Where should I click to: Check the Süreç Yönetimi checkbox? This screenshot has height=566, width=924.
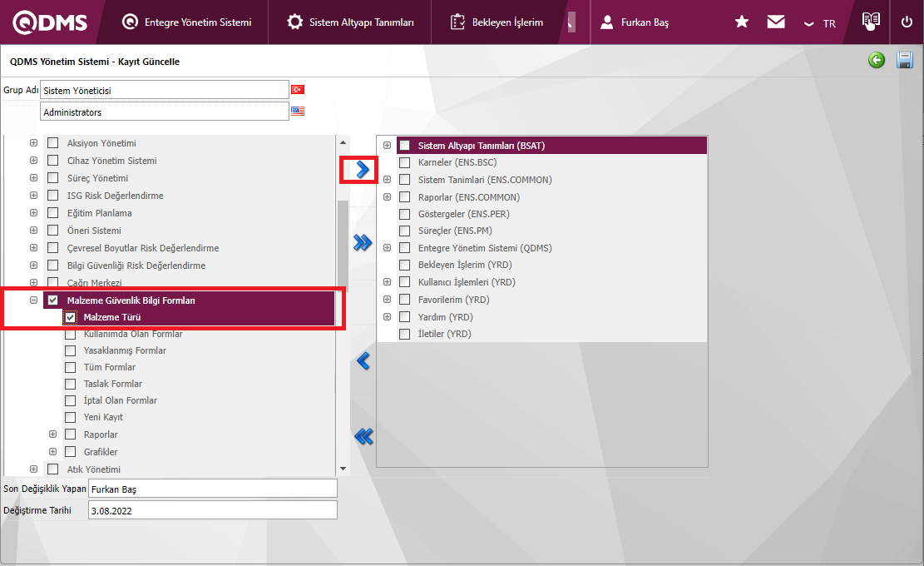point(53,178)
